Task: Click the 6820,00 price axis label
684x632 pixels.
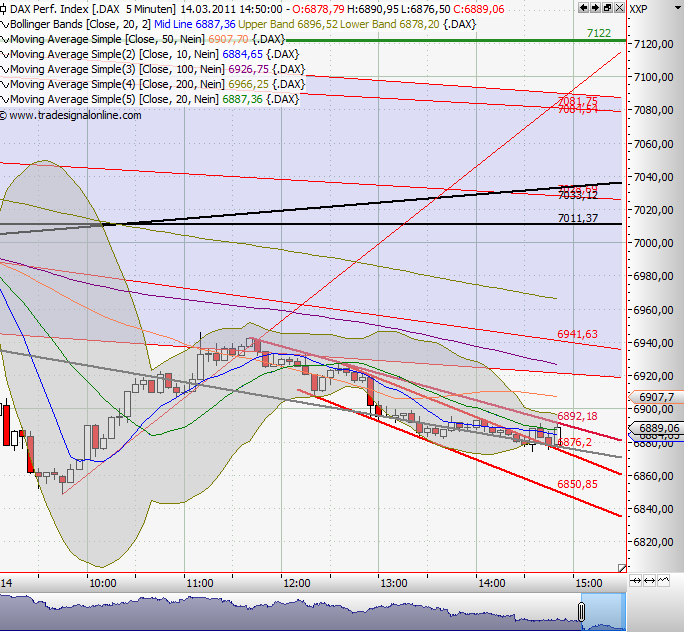Action: tap(653, 542)
